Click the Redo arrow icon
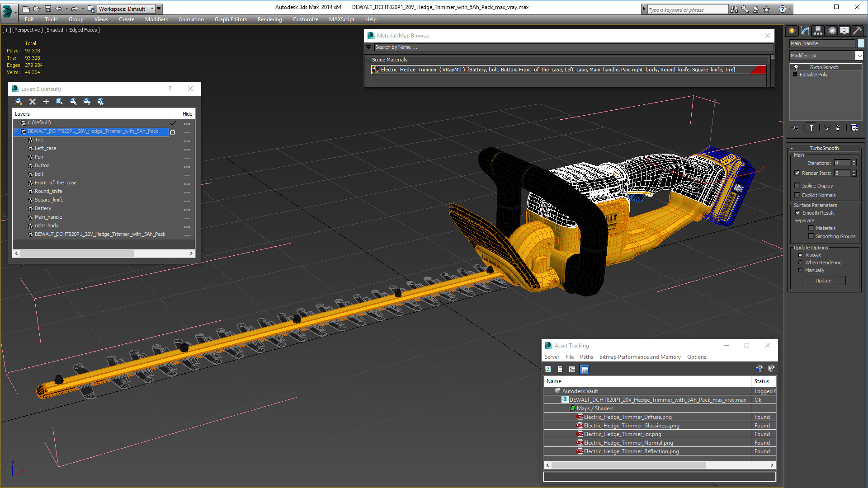Image resolution: width=868 pixels, height=488 pixels. tap(75, 9)
